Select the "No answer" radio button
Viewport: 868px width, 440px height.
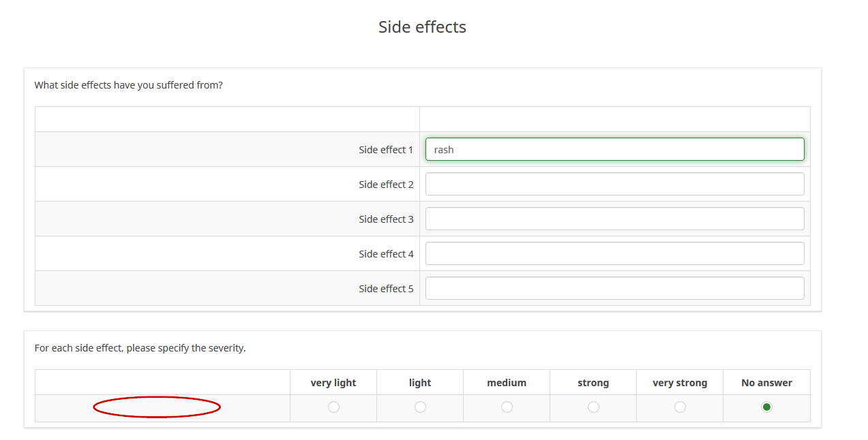point(766,407)
